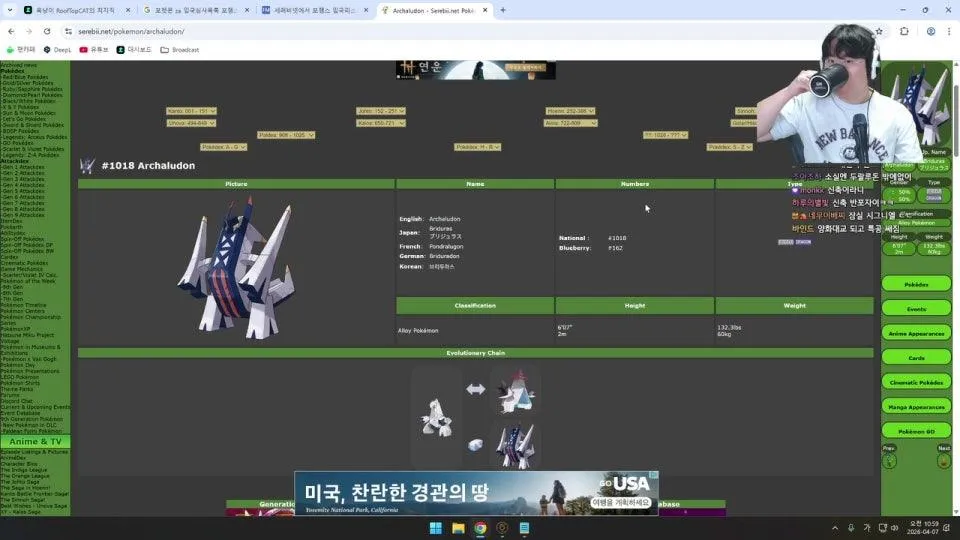Viewport: 960px width, 540px height.
Task: Open Chrome from the taskbar
Action: coord(481,528)
